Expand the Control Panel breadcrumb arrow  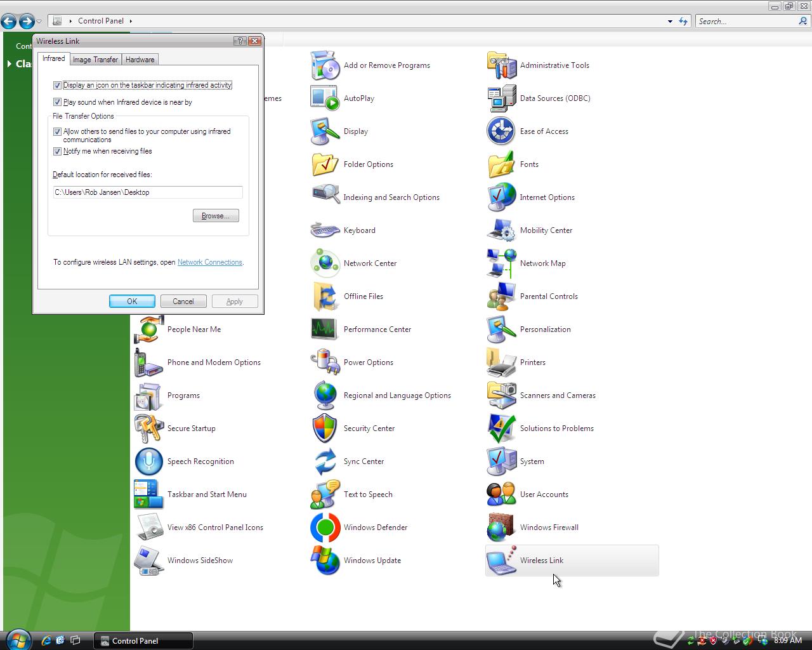(131, 21)
